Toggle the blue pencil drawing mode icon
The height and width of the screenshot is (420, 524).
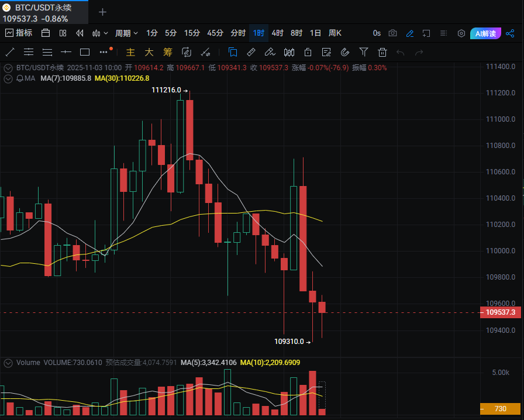[x=410, y=33]
